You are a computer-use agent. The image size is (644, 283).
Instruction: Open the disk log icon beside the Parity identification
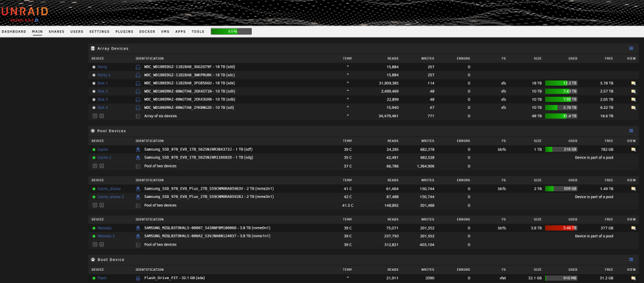pyautogui.click(x=138, y=66)
